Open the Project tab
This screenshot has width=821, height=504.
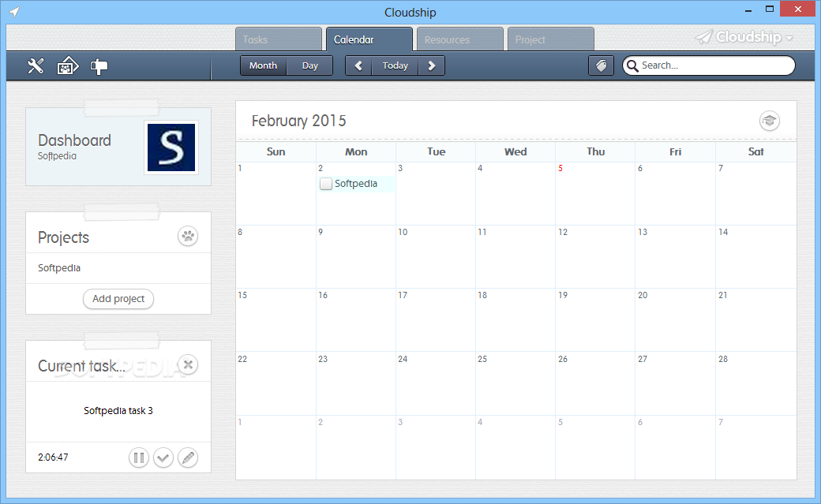click(551, 39)
